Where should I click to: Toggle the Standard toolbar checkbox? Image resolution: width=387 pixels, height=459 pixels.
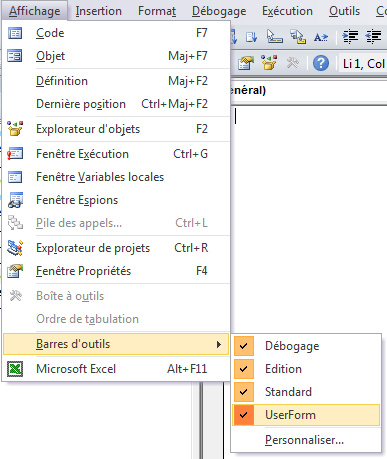[306, 392]
